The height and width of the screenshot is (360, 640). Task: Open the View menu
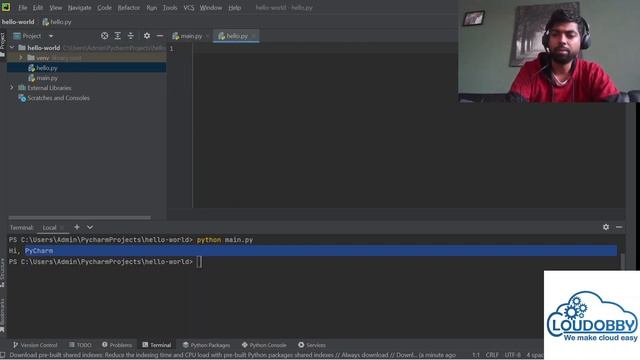point(56,8)
